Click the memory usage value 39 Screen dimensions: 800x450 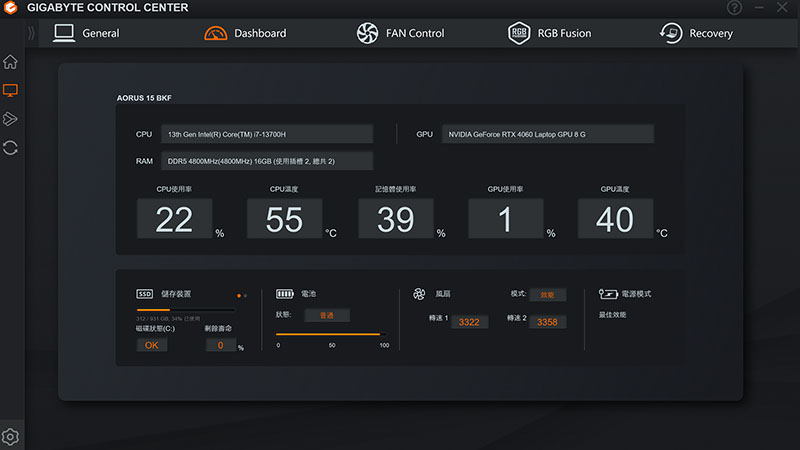point(396,219)
